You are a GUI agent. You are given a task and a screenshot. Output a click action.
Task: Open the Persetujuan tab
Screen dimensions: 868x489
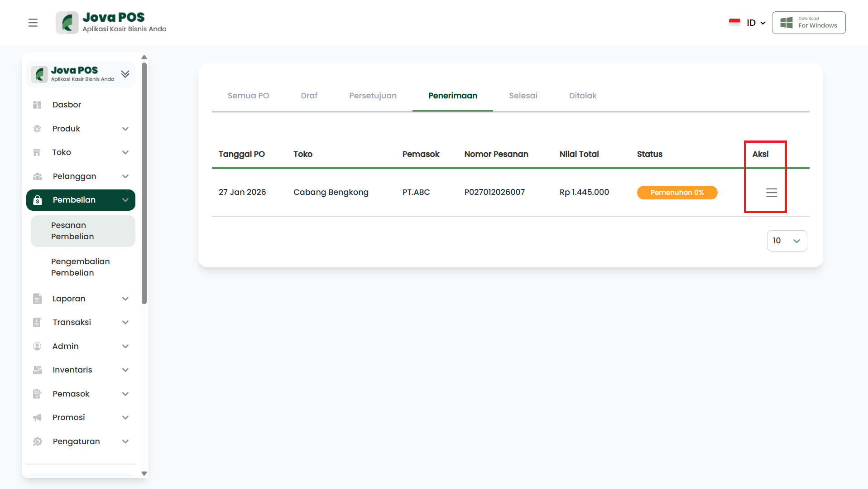373,96
